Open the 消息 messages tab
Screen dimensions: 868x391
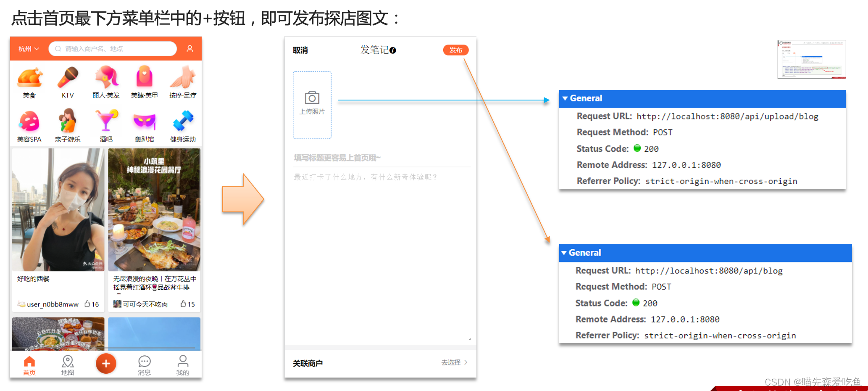point(144,365)
